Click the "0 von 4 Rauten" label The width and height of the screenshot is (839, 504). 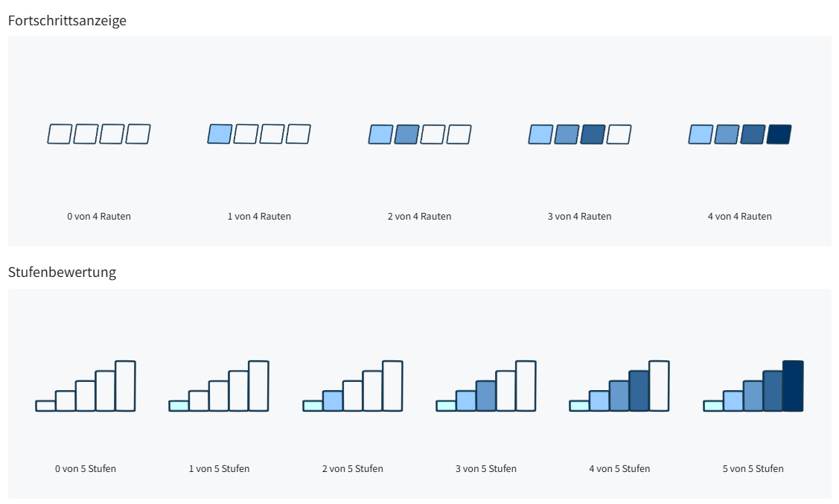pyautogui.click(x=99, y=217)
